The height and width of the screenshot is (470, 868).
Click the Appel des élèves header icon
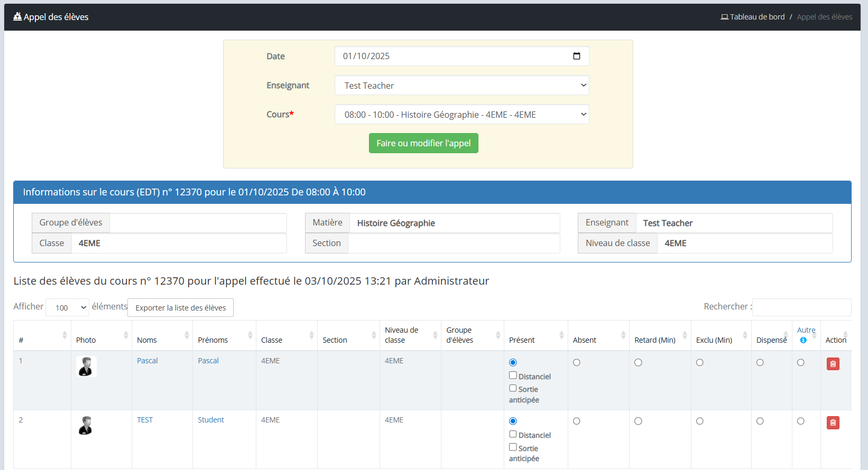coord(17,17)
